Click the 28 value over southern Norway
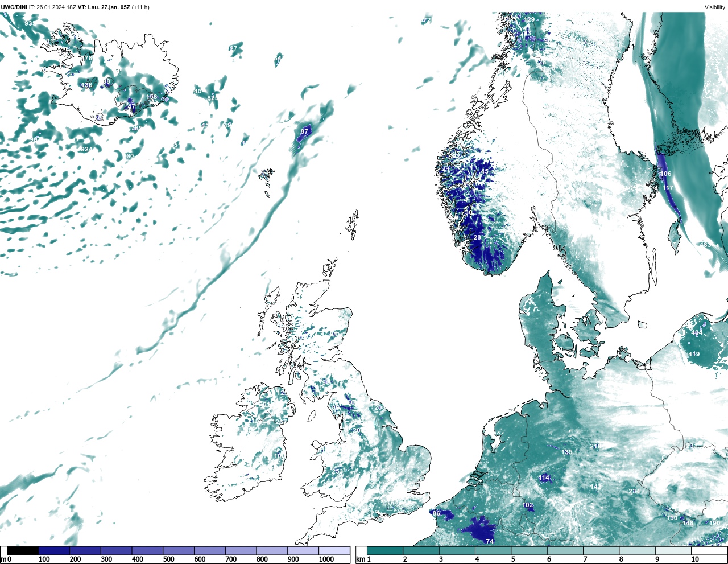Viewport: 728px width, 564px height. click(x=477, y=237)
